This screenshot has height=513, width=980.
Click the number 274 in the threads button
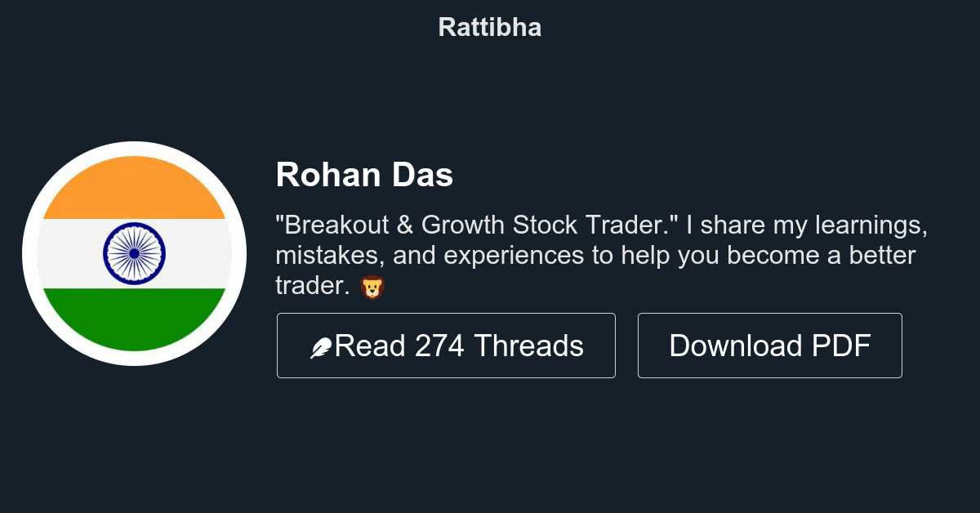439,346
